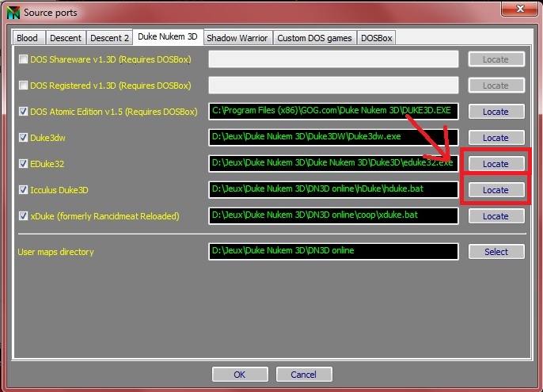Click the eduke32.exe path field
Image resolution: width=543 pixels, height=392 pixels.
333,164
